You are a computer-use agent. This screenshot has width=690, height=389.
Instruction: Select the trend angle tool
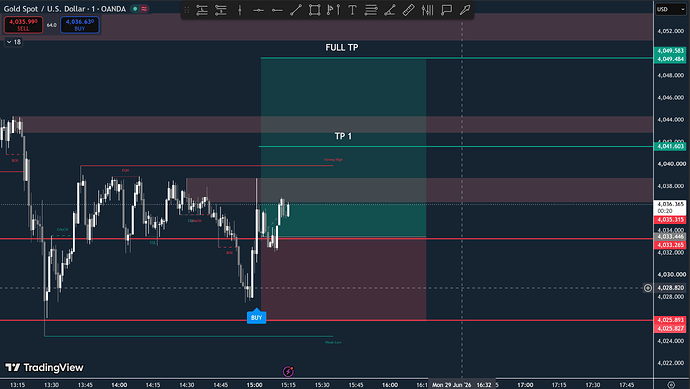click(389, 10)
